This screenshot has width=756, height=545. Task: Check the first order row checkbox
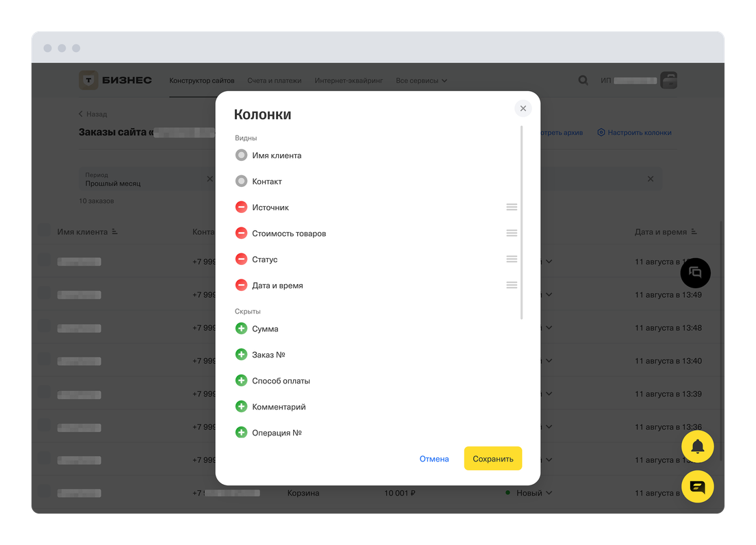tap(44, 260)
